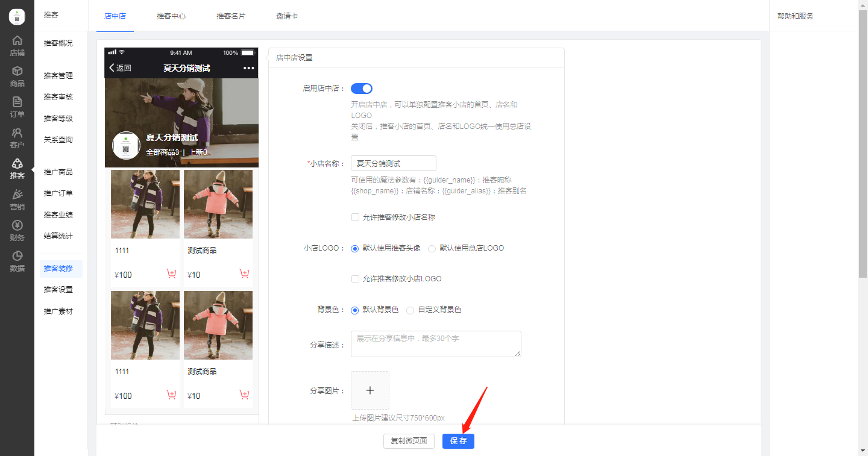Tap the three-dot menu in phone preview
Viewport: 868px width, 456px height.
tap(248, 68)
